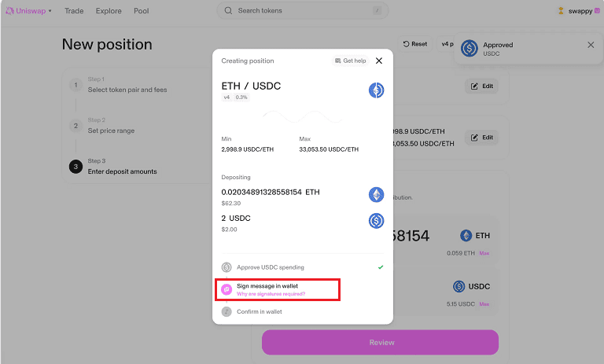Click Max next to 5.15 USDC
The width and height of the screenshot is (604, 364).
tap(484, 304)
